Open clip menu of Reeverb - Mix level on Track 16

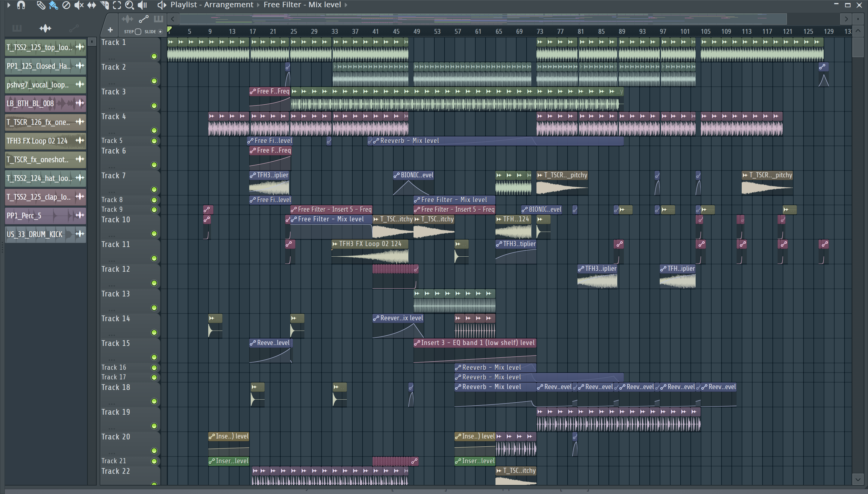458,368
